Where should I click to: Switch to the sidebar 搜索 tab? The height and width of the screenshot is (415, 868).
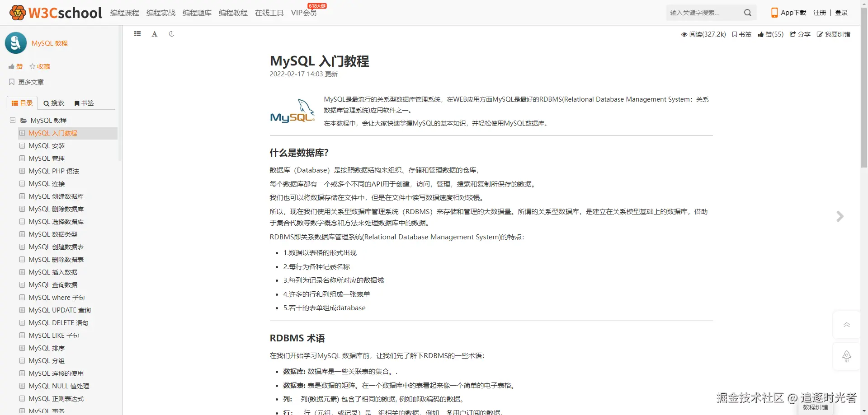tap(54, 103)
